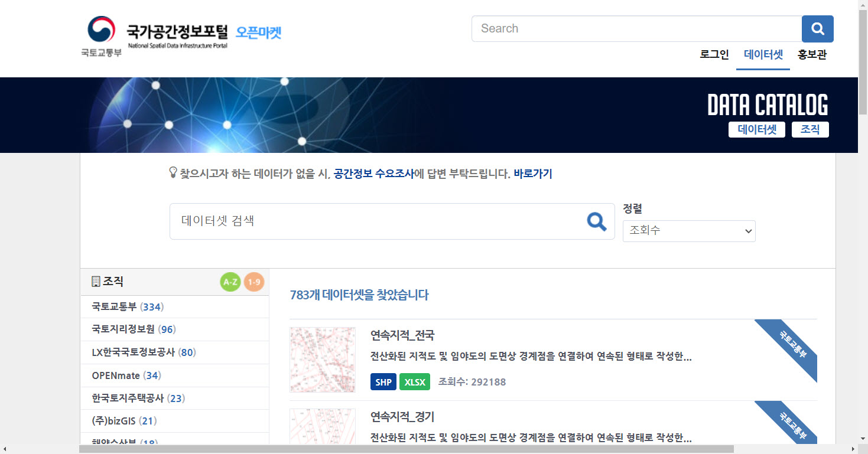Click the 데이터셋 button in the banner
Screen dimensions: 868x454
757,130
